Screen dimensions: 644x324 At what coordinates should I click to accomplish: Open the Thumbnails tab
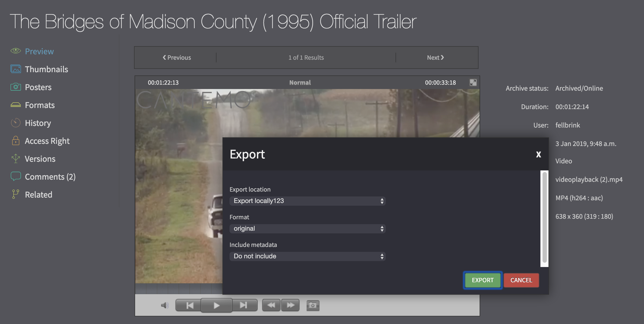point(46,69)
